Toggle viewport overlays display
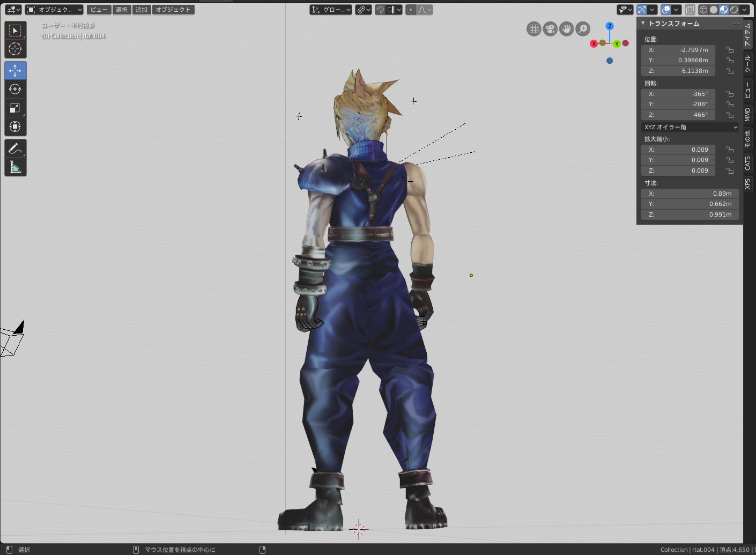Image resolution: width=756 pixels, height=555 pixels. click(666, 10)
